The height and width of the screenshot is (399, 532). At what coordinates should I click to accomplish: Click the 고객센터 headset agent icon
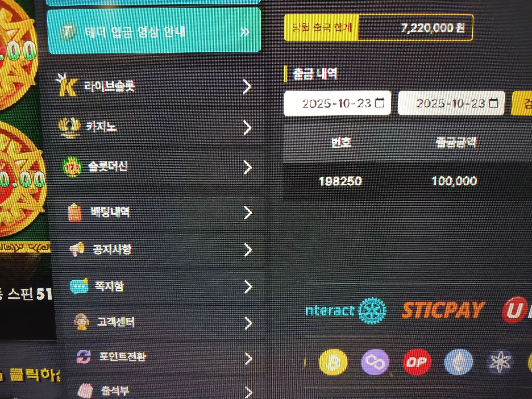click(81, 322)
